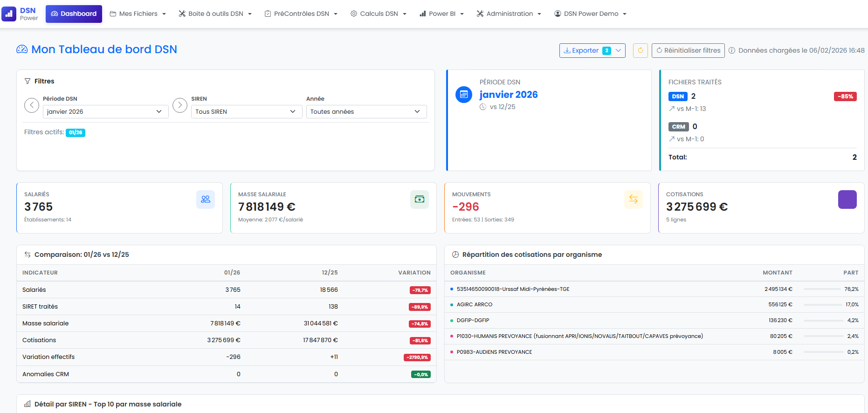The height and width of the screenshot is (413, 868).
Task: Open the Exporter dropdown button
Action: coord(592,50)
